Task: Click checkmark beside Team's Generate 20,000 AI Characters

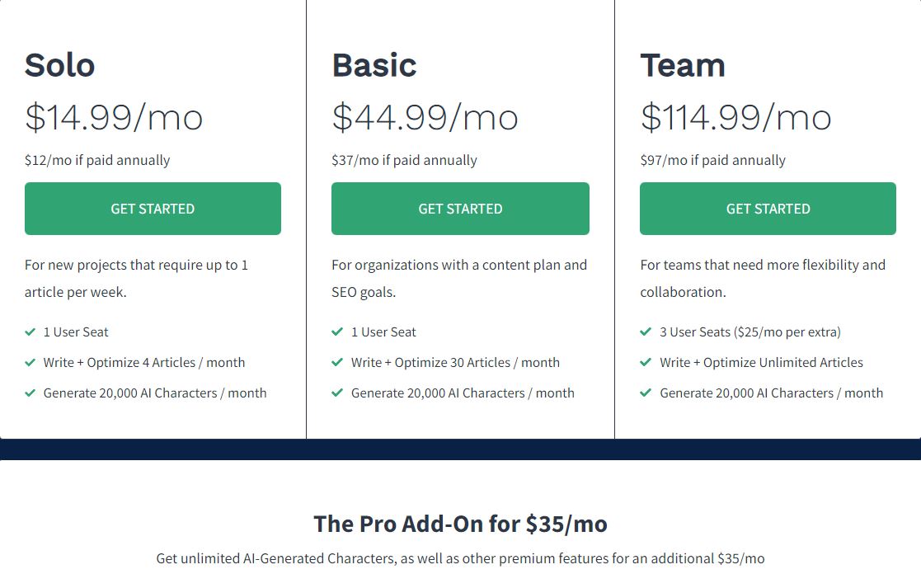Action: (646, 393)
